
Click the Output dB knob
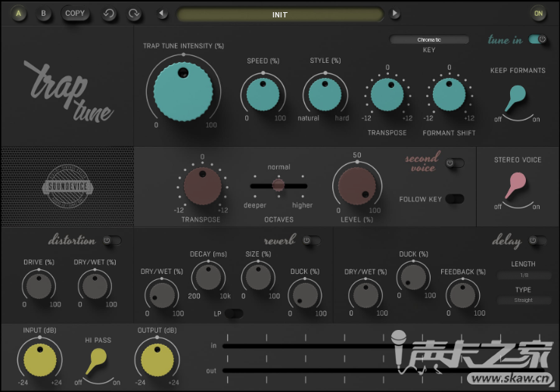[x=157, y=360]
